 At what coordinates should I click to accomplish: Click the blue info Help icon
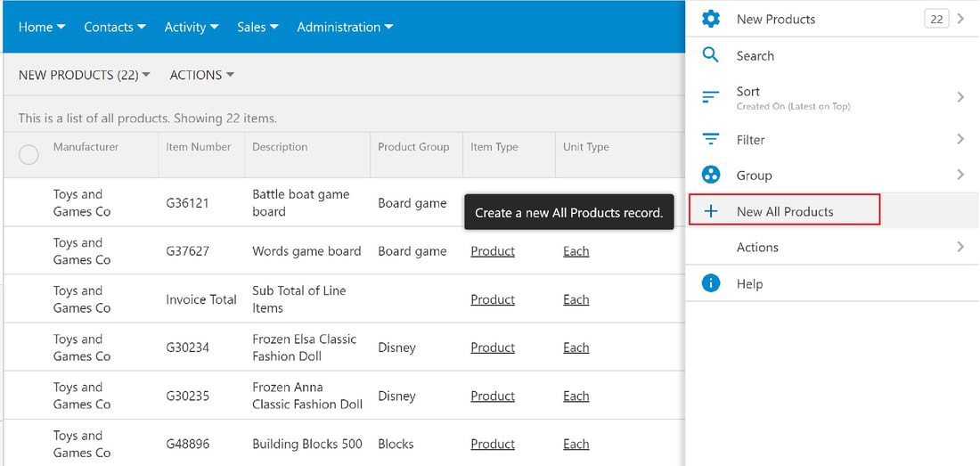[711, 283]
